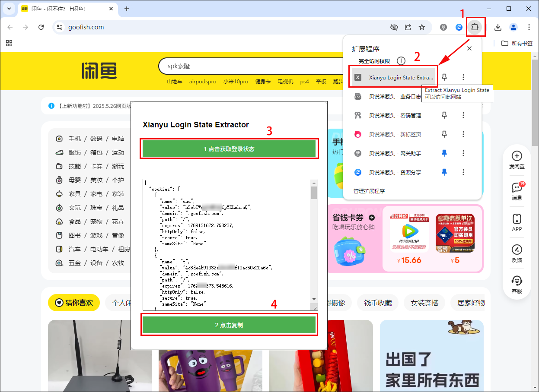Click the info icon next to 完全访问权限

point(401,61)
